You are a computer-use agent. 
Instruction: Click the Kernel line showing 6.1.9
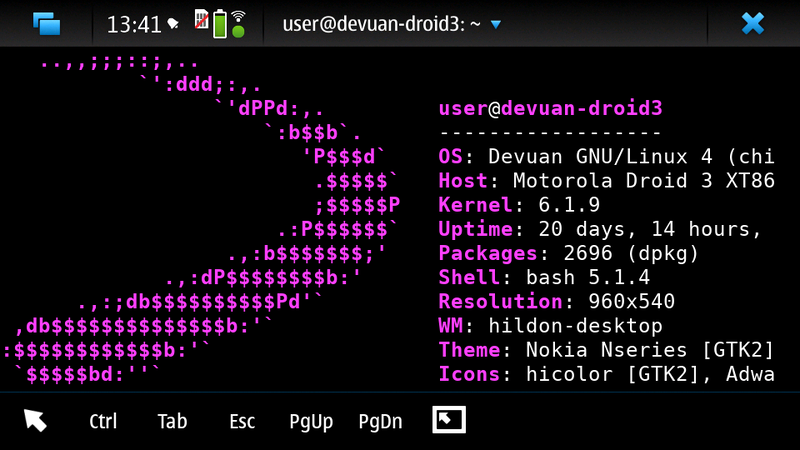(x=519, y=205)
